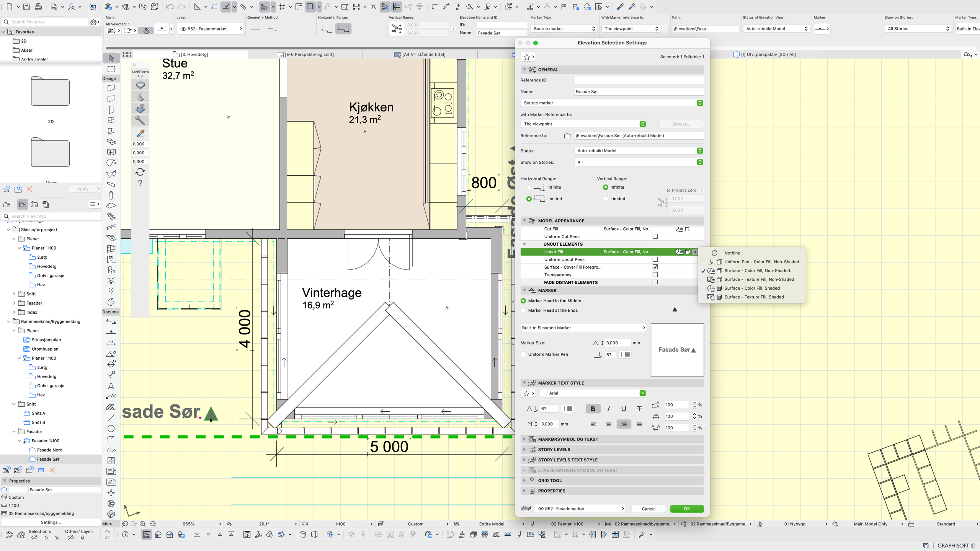Click the Cancel button
The width and height of the screenshot is (980, 551).
[x=648, y=509]
